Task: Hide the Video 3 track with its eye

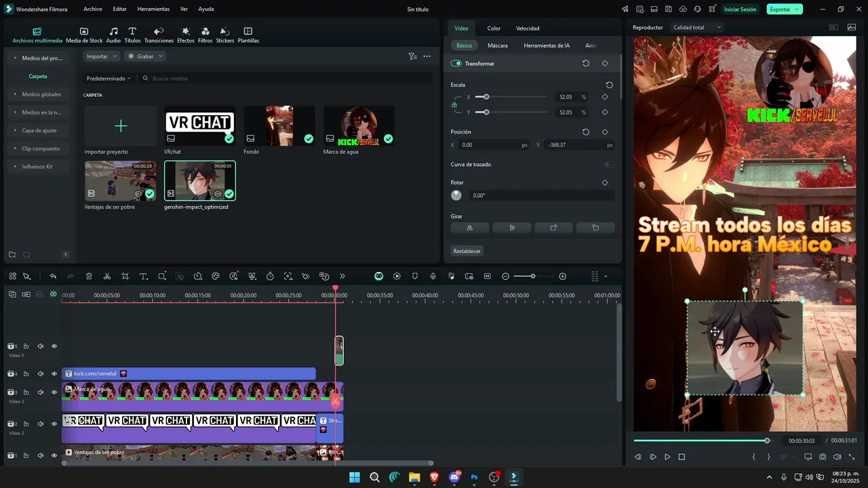Action: (54, 392)
